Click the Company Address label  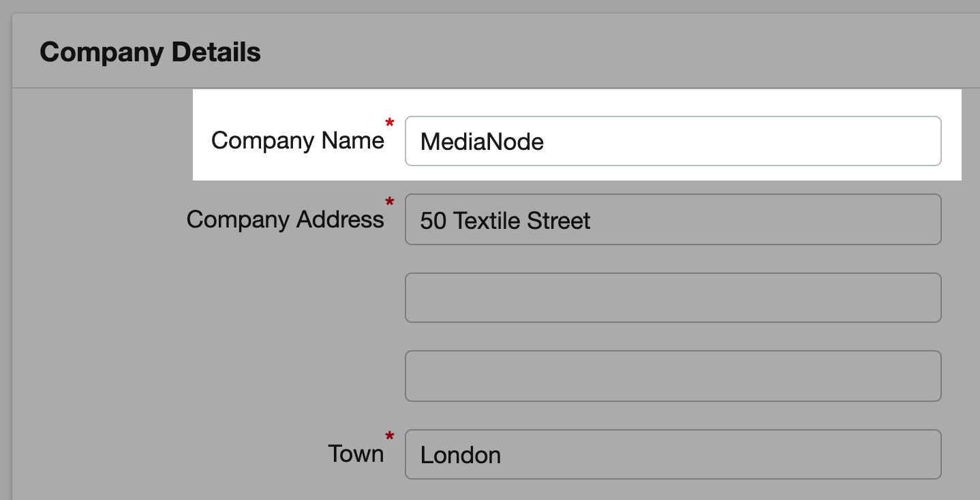coord(285,219)
